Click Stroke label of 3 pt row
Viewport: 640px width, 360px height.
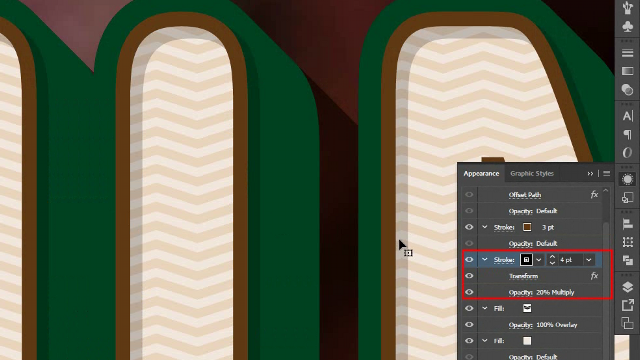click(504, 227)
